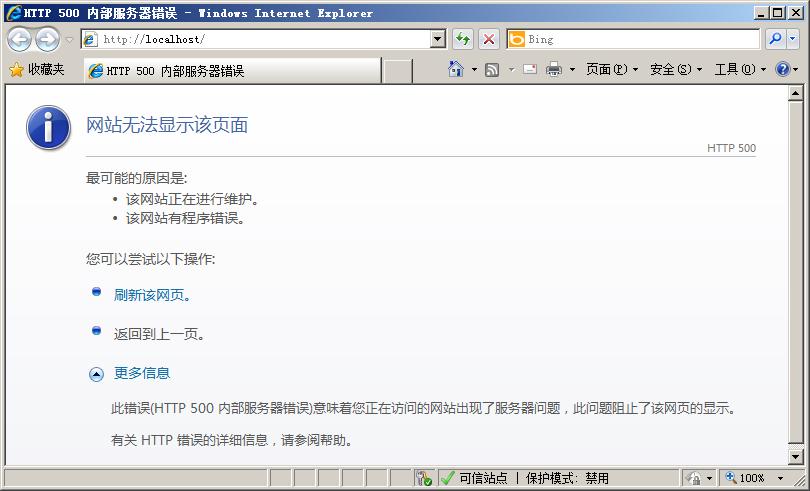This screenshot has height=491, width=810.
Task: Click the 网站无法显示该页面 heading
Action: point(167,125)
